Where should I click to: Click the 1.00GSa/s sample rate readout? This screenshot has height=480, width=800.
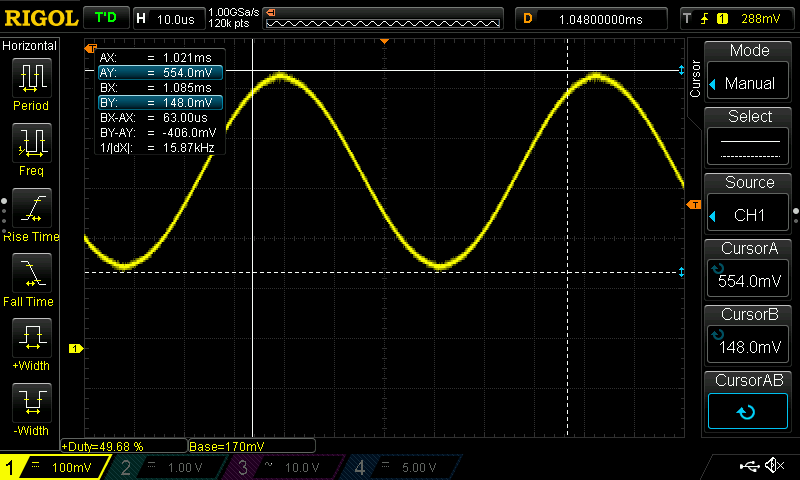[x=234, y=12]
